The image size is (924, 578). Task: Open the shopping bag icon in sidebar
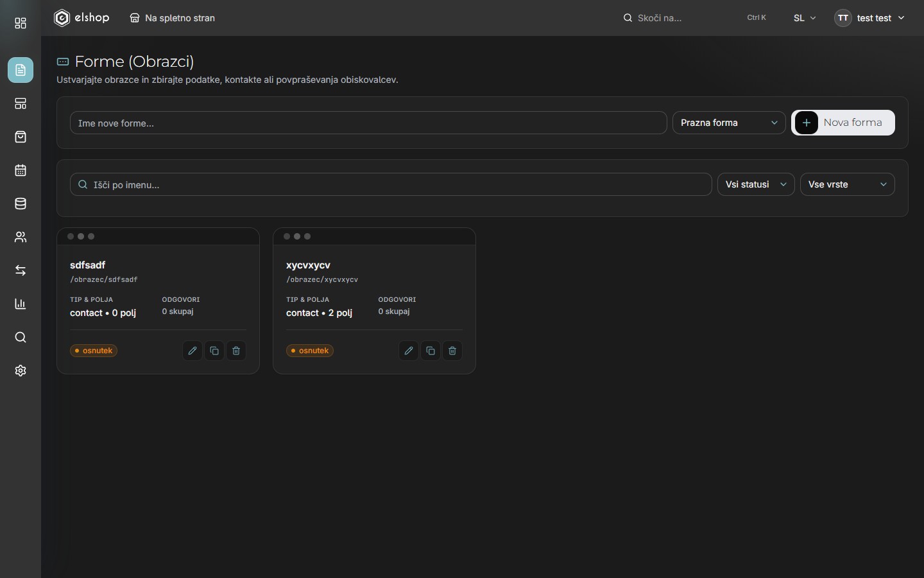click(21, 137)
